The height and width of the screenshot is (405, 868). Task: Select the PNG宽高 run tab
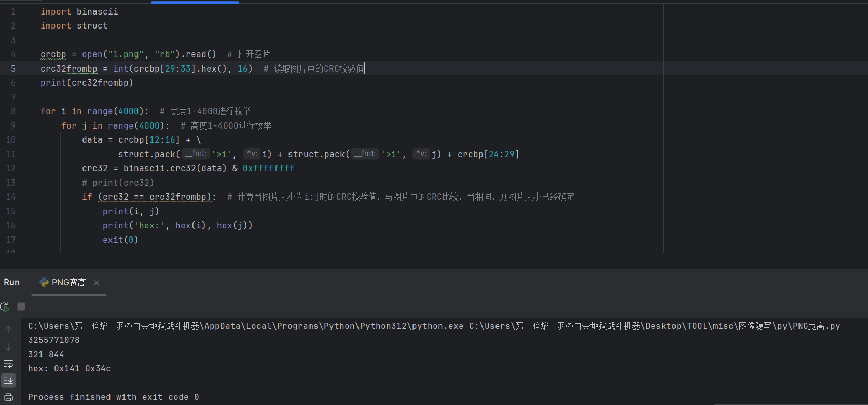click(69, 283)
